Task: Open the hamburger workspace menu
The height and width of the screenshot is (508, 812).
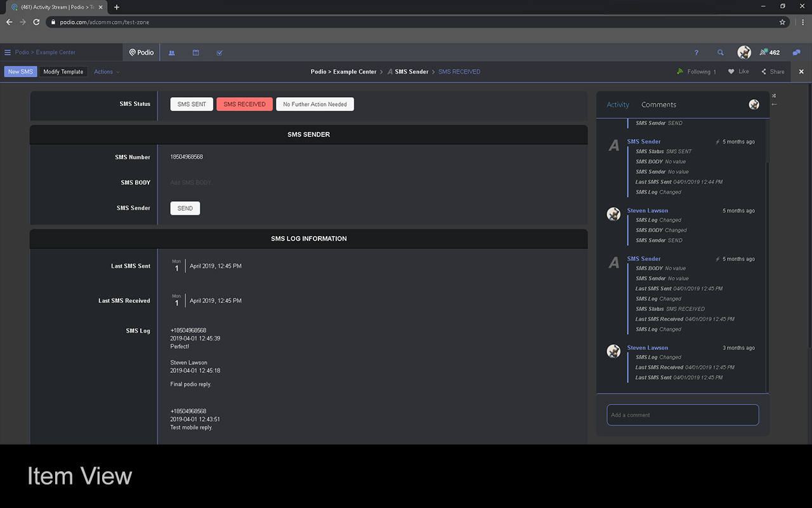Action: click(x=8, y=53)
